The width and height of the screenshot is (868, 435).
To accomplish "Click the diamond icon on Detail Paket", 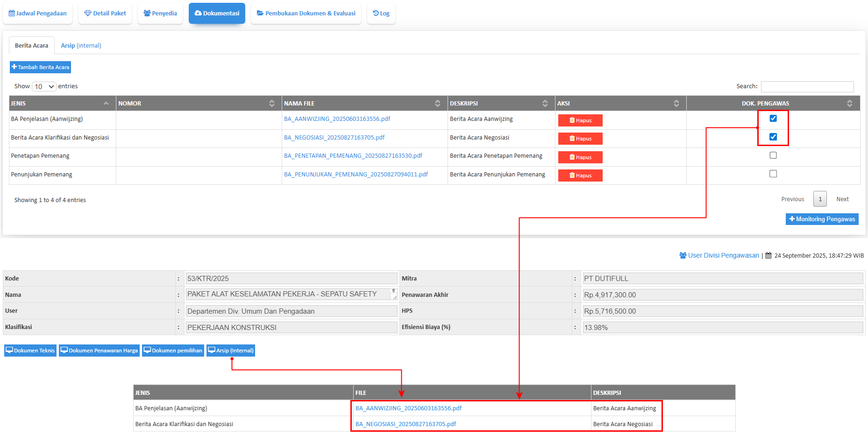I will point(88,14).
